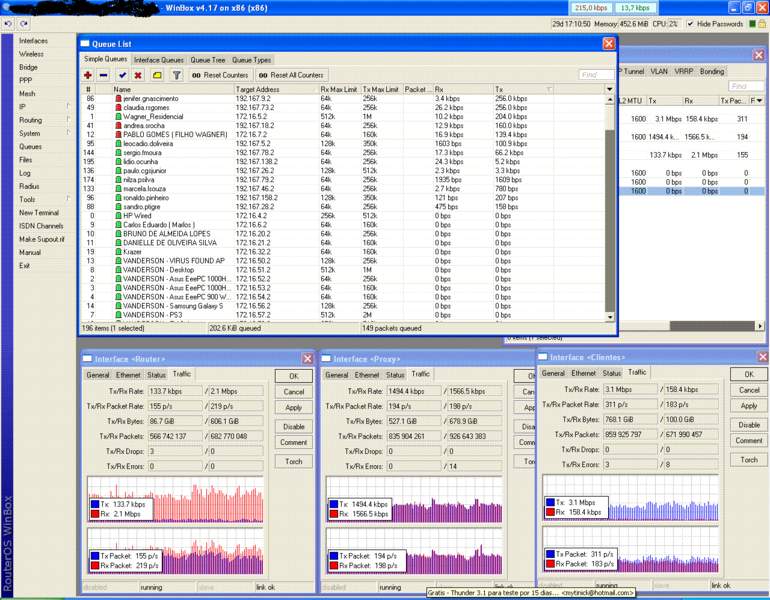Add a new simple queue with plus icon
Screen dimensions: 770x600
click(x=89, y=75)
